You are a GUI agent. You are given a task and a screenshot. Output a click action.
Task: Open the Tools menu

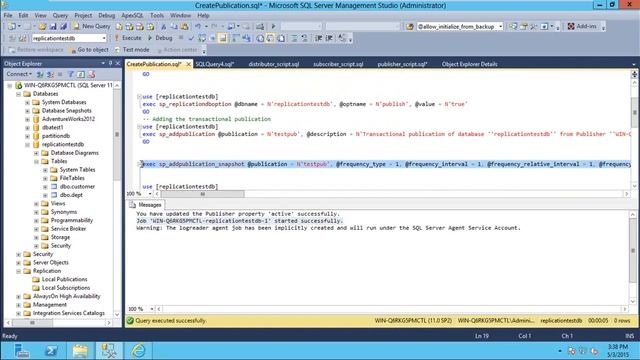click(x=157, y=15)
